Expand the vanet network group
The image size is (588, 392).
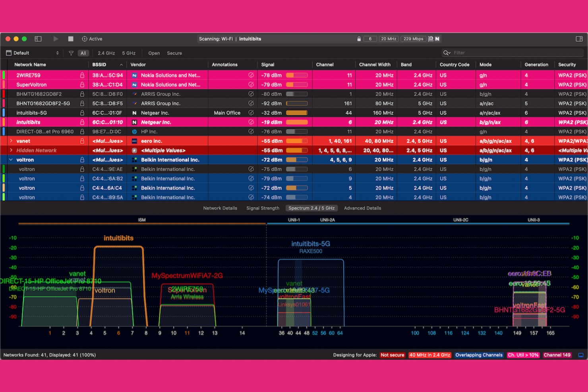(x=11, y=141)
